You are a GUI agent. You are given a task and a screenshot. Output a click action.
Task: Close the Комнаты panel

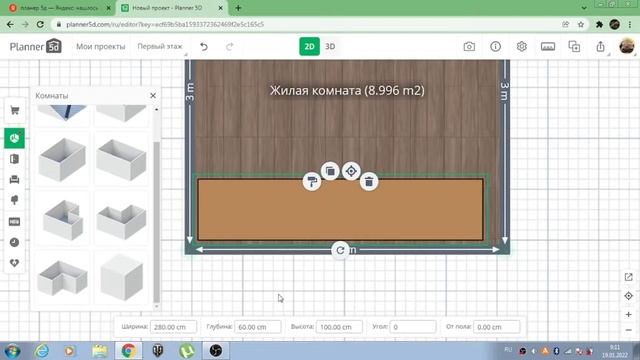pos(153,96)
